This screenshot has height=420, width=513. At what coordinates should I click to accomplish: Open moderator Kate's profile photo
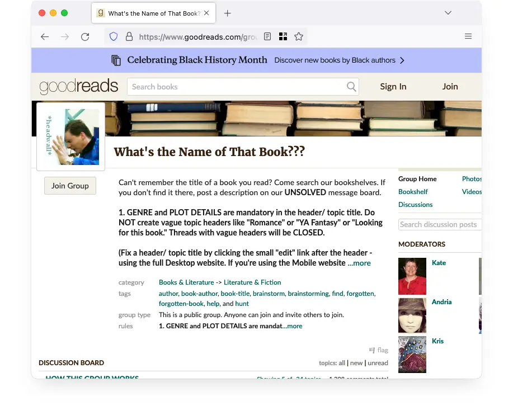[x=412, y=276]
